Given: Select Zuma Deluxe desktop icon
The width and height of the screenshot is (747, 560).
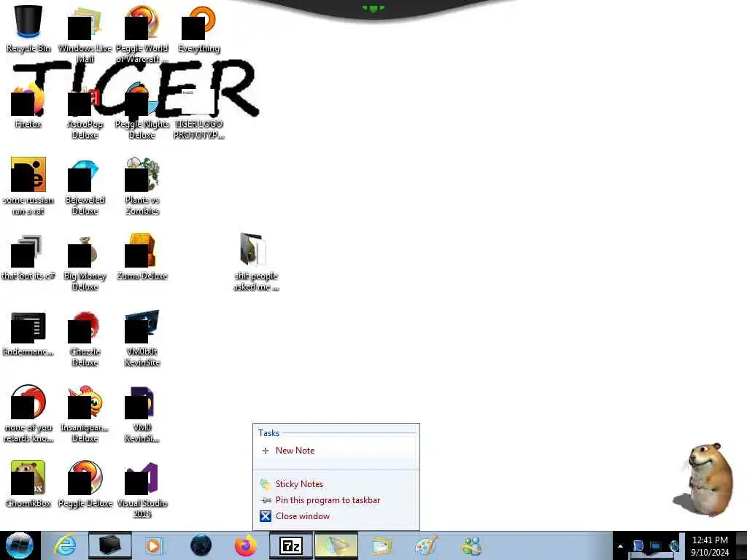Looking at the screenshot, I should 142,257.
